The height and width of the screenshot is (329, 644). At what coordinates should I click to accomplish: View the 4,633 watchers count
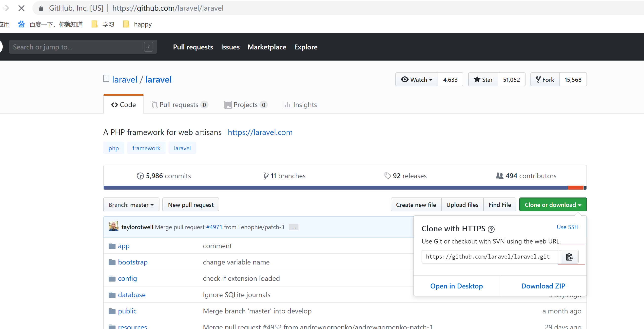[450, 80]
